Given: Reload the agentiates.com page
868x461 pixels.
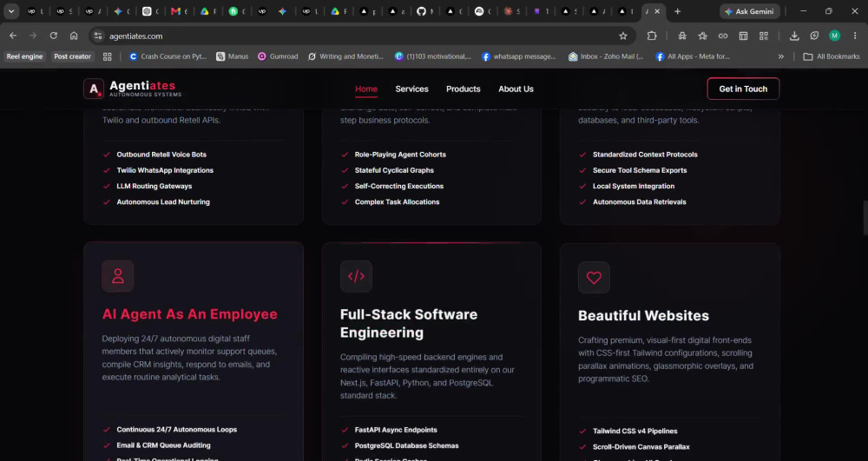Looking at the screenshot, I should click(53, 36).
